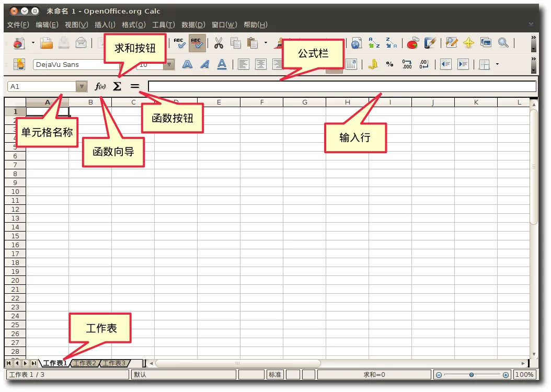The height and width of the screenshot is (392, 551).
Task: Click the Zoom magnifier icon
Action: (x=503, y=43)
